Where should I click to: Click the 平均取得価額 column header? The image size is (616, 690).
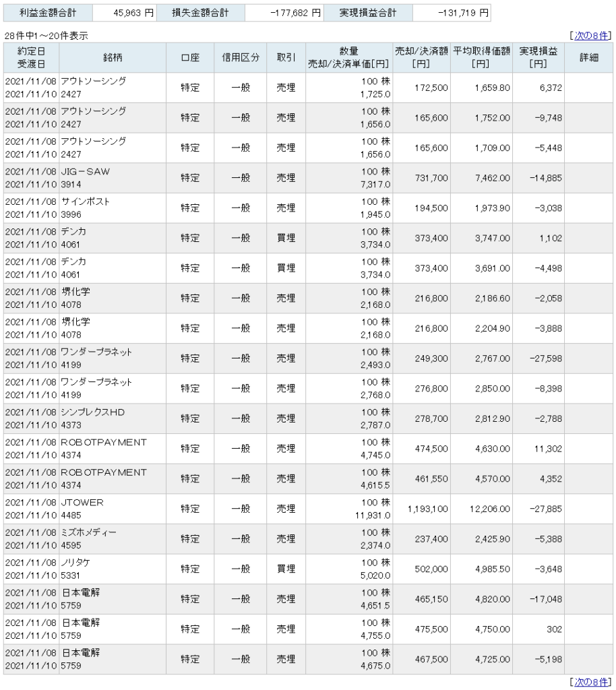coord(481,58)
